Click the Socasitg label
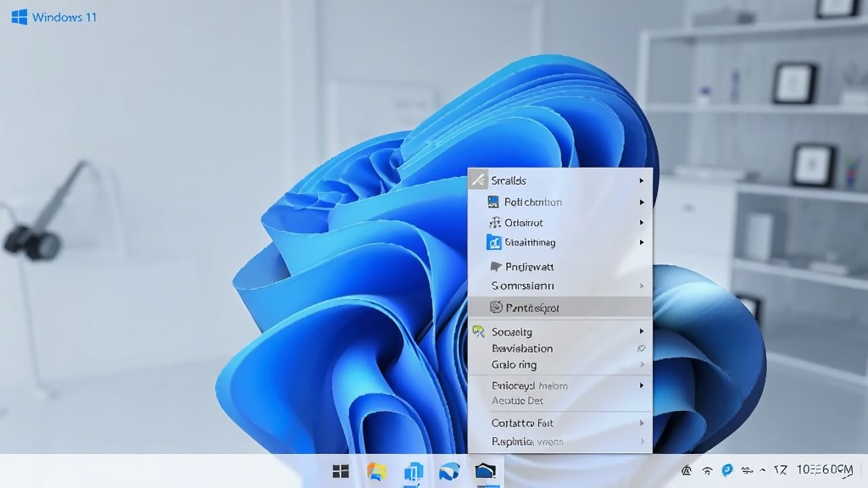 [x=511, y=332]
